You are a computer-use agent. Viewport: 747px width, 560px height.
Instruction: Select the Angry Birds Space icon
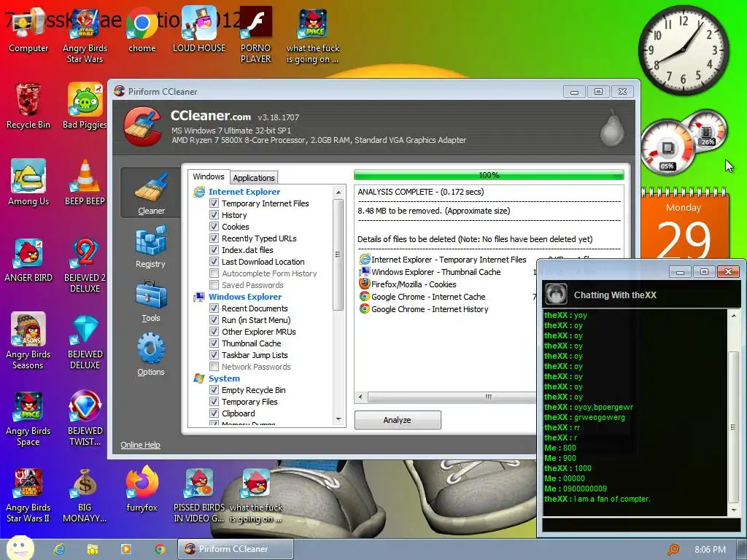tap(28, 418)
